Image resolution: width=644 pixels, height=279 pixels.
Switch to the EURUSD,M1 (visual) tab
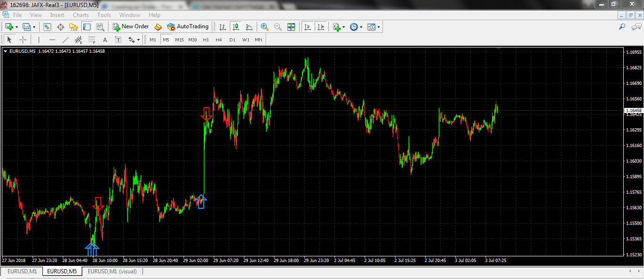point(112,271)
